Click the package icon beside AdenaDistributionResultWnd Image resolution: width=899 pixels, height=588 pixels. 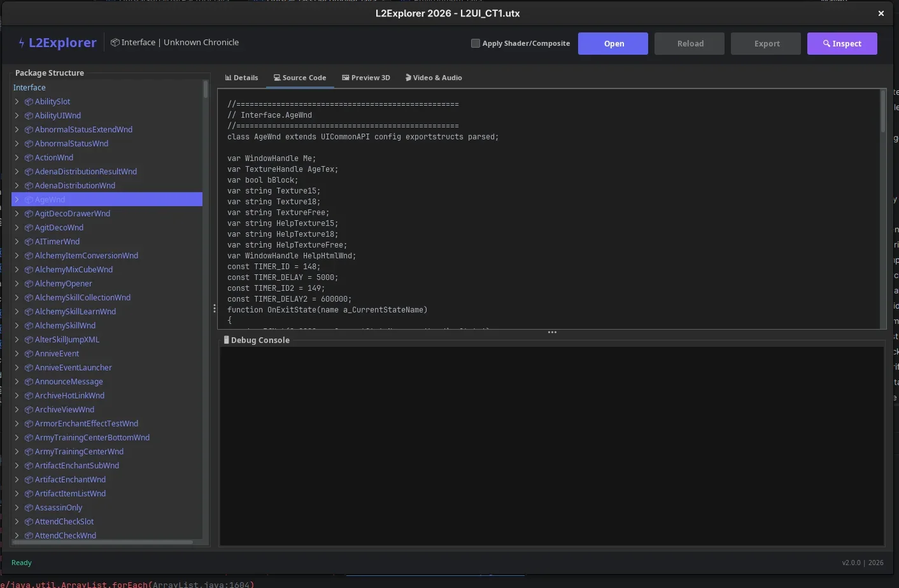(x=29, y=172)
